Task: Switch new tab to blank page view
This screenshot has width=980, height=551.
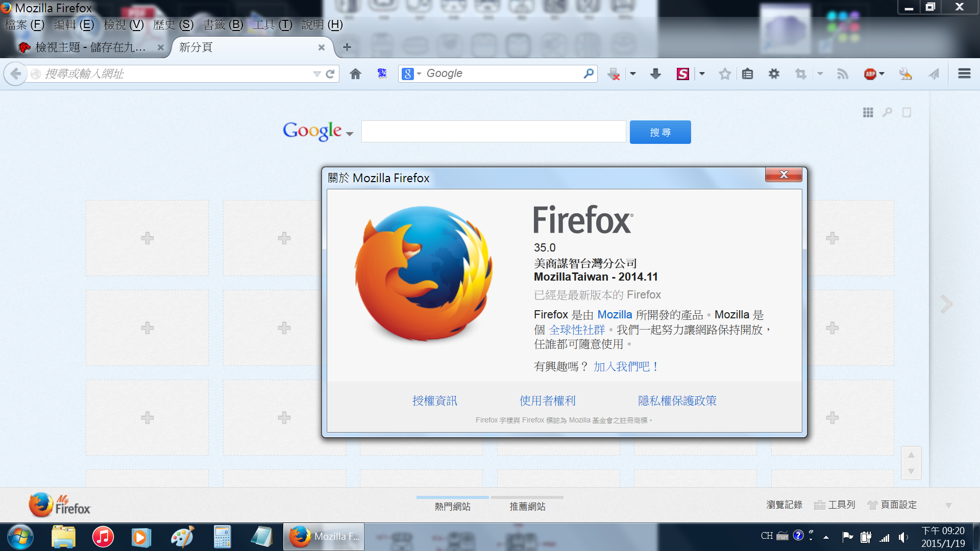Action: click(906, 112)
